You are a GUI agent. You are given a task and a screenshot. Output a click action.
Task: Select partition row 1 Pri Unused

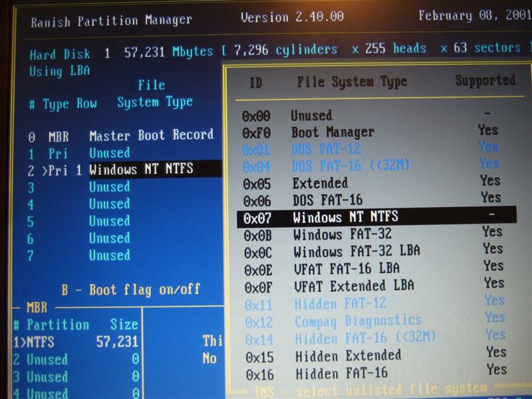[x=78, y=153]
